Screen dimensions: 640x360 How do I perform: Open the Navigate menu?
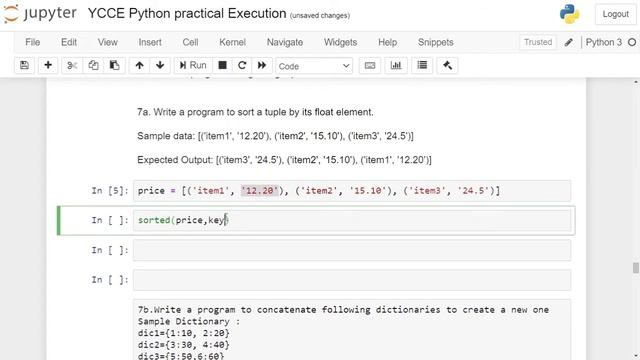tap(285, 42)
